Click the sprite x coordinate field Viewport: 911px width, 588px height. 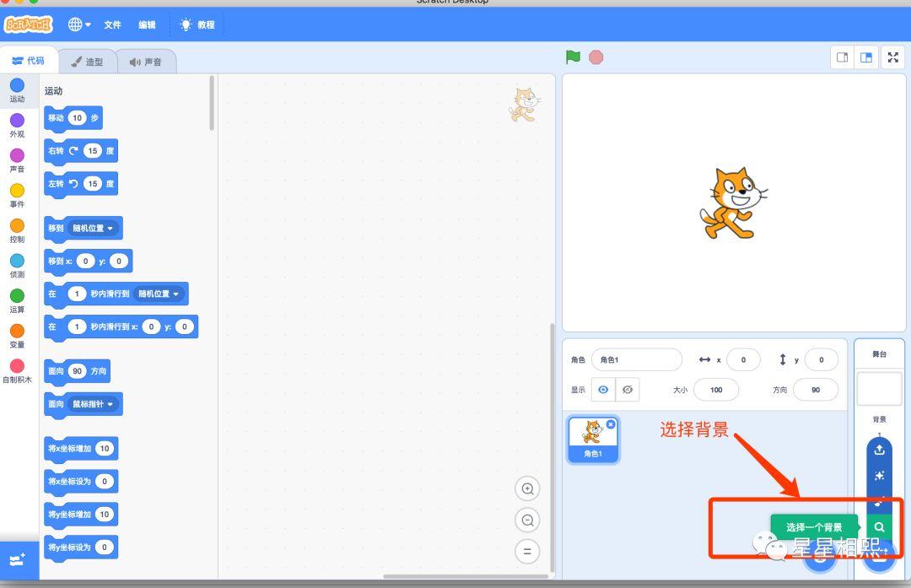(743, 359)
